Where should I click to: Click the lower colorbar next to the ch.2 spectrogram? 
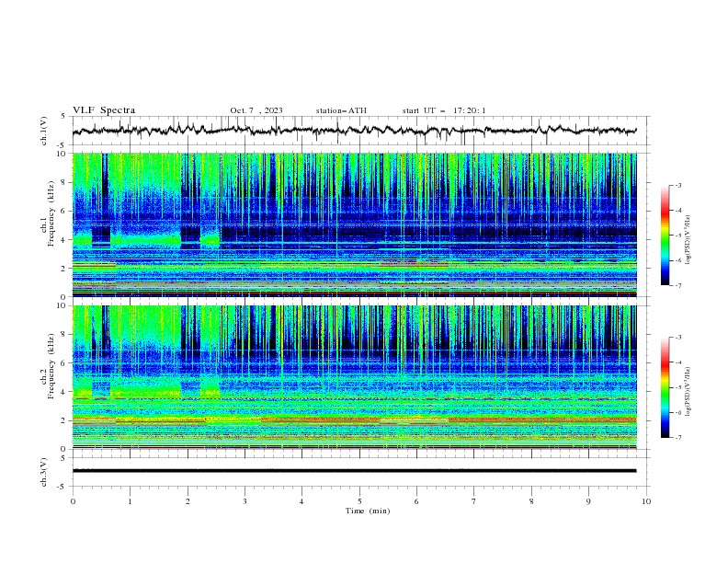pos(665,387)
